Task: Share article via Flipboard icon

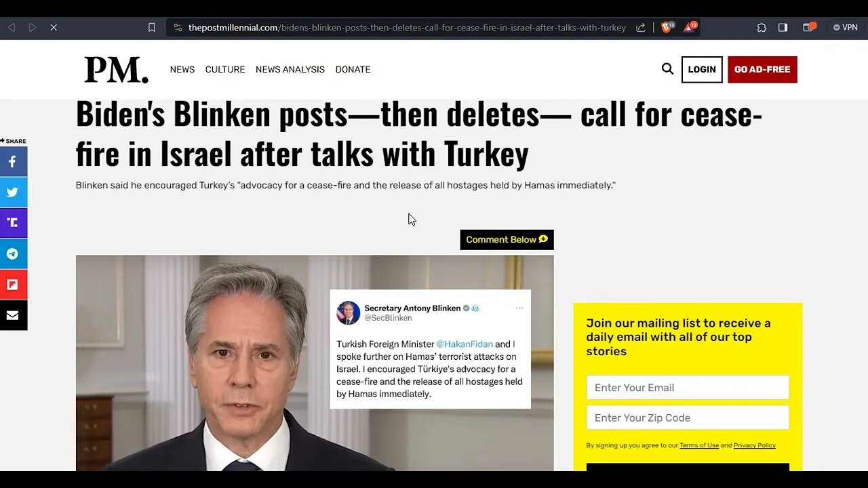Action: [13, 285]
